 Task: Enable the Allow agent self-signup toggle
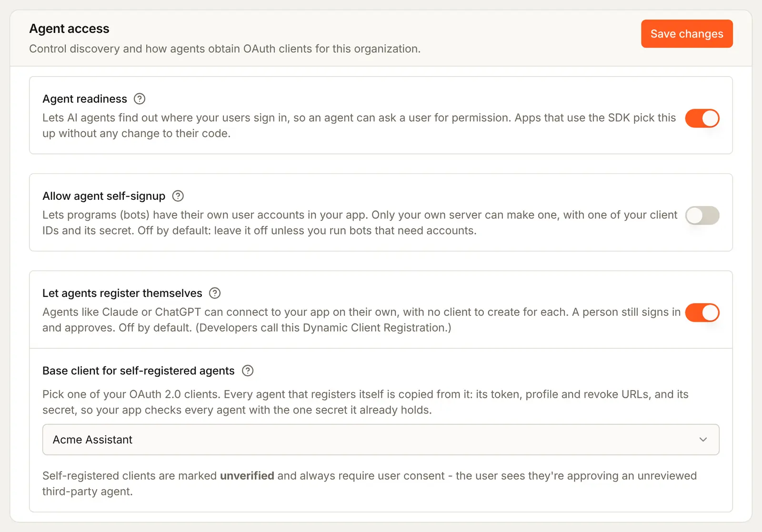[x=702, y=216]
